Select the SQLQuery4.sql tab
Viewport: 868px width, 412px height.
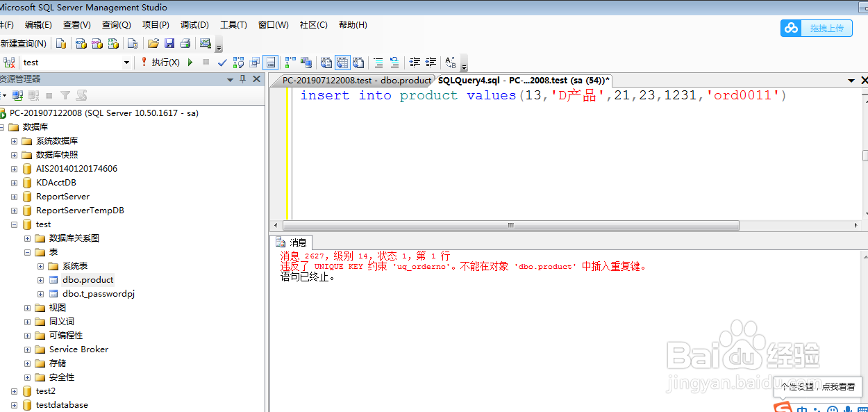[524, 81]
